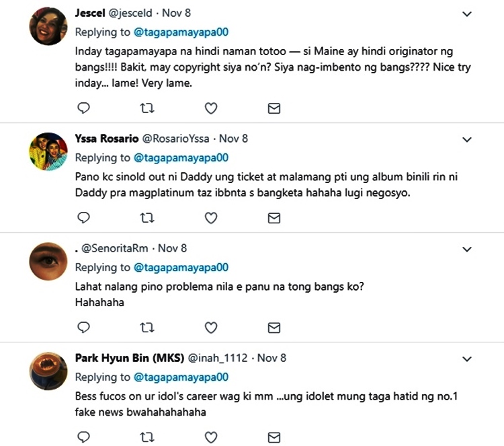Viewport: 504px width, 446px height.
Task: Retweet the SenoritaRm tweet
Action: (147, 328)
